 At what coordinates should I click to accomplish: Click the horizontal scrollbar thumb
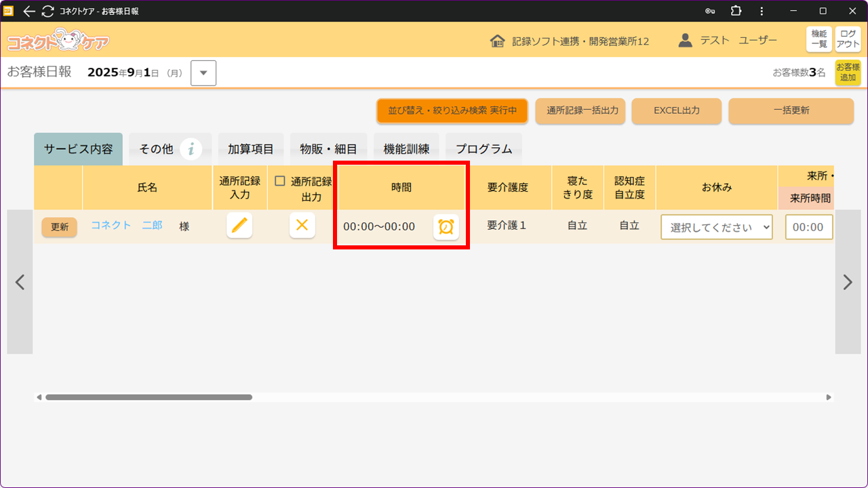[x=149, y=397]
